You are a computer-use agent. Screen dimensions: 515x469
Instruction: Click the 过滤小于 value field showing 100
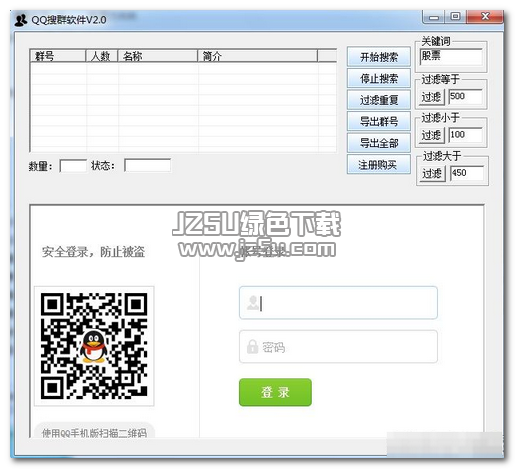coord(465,135)
